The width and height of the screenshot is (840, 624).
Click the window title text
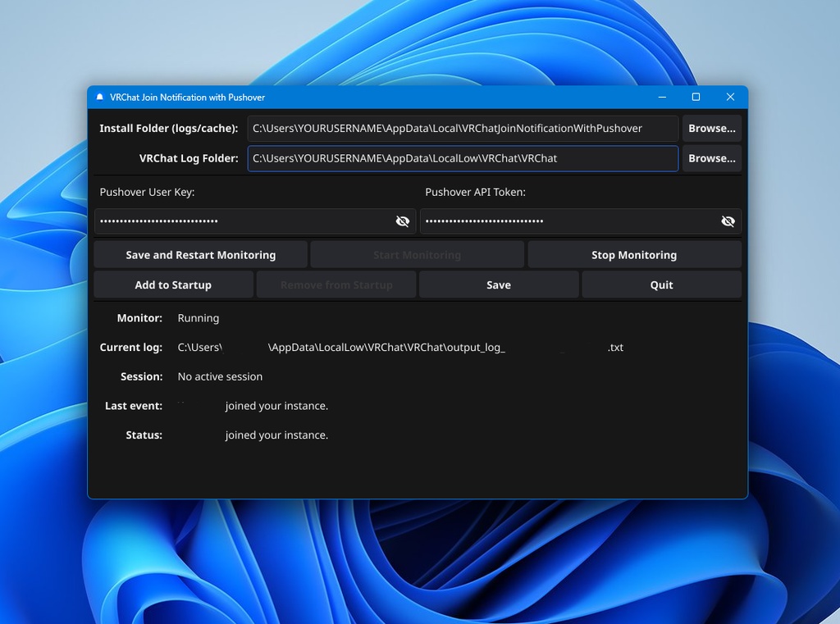tap(188, 98)
